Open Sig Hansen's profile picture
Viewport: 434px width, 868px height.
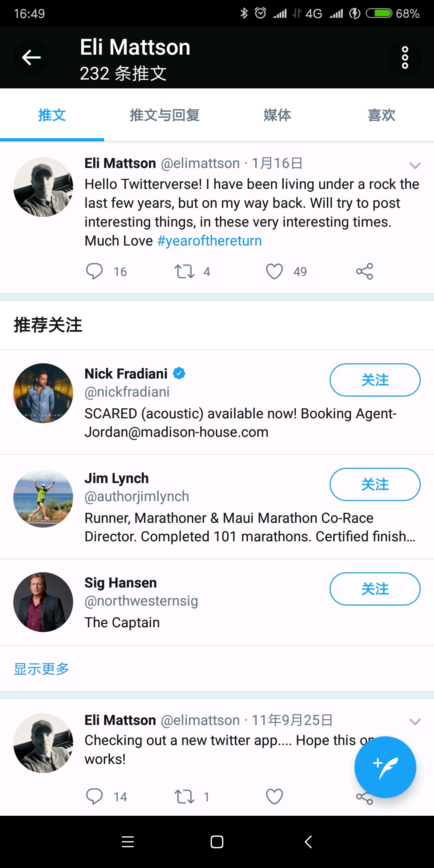[43, 602]
